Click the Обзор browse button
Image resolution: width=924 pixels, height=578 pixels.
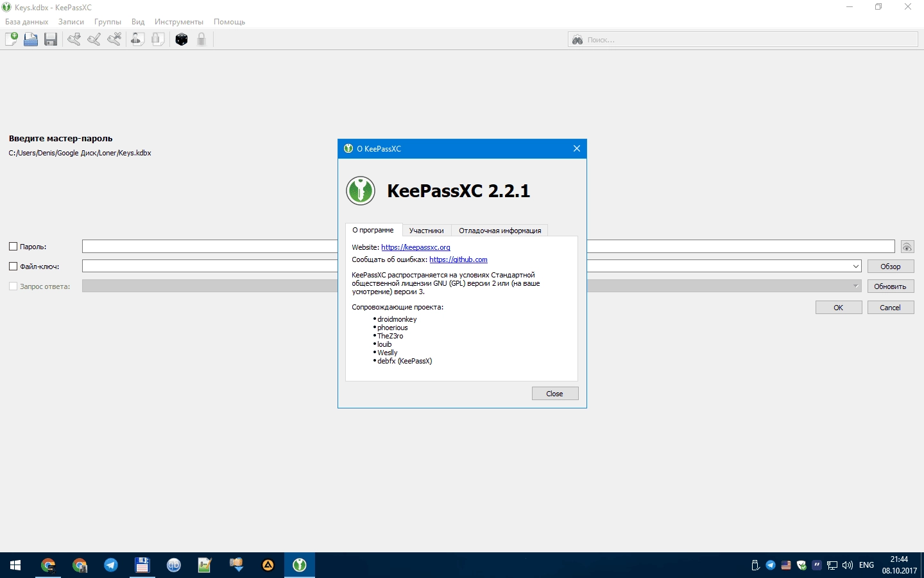(891, 267)
